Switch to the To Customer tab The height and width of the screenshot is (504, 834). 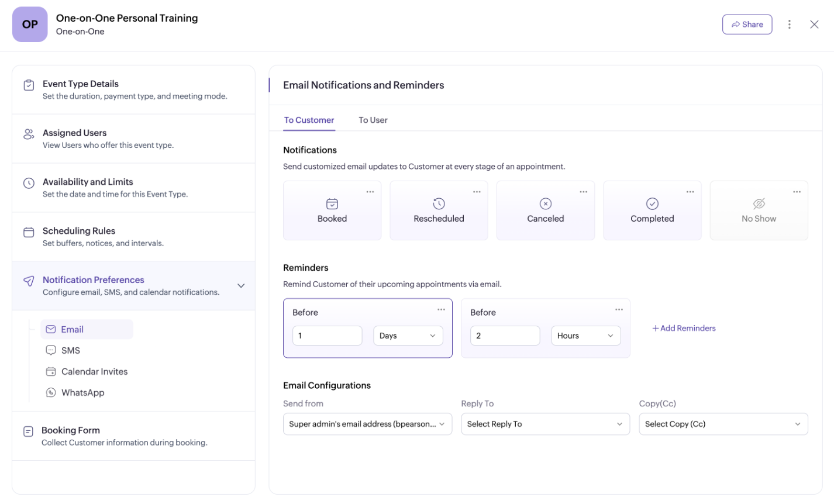point(309,120)
